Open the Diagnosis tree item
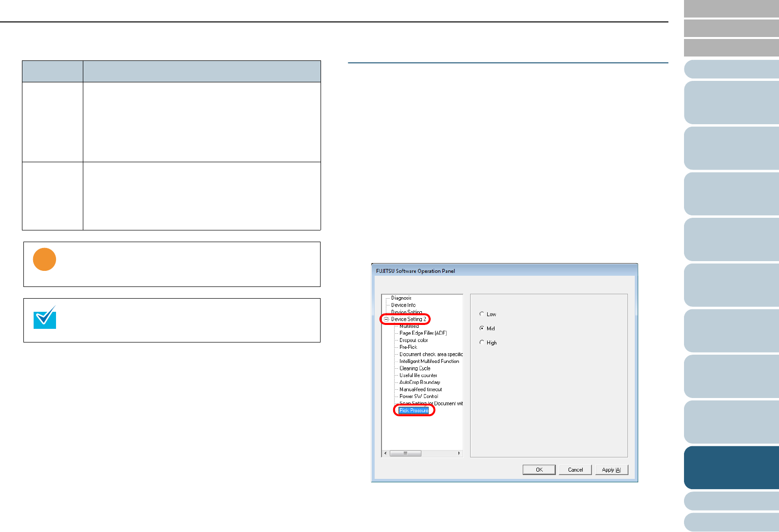Screen dimensions: 779x532 pos(401,298)
